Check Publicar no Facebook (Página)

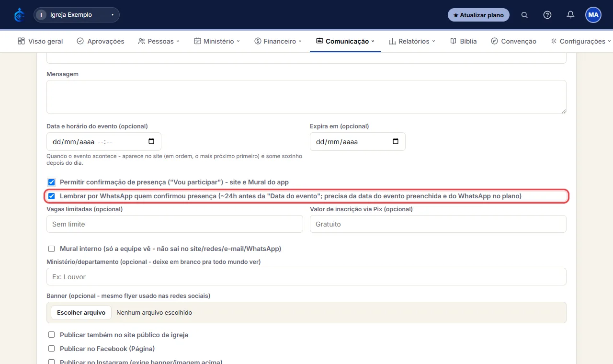(51, 349)
